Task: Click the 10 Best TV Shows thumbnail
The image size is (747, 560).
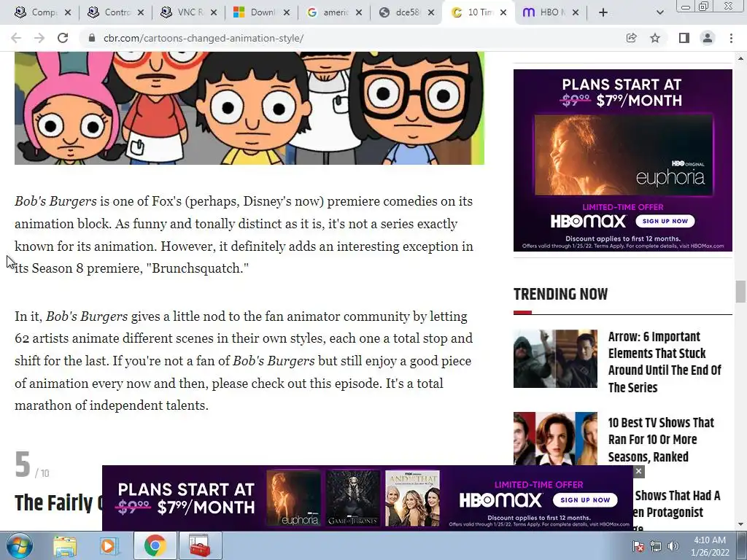Action: pos(555,438)
